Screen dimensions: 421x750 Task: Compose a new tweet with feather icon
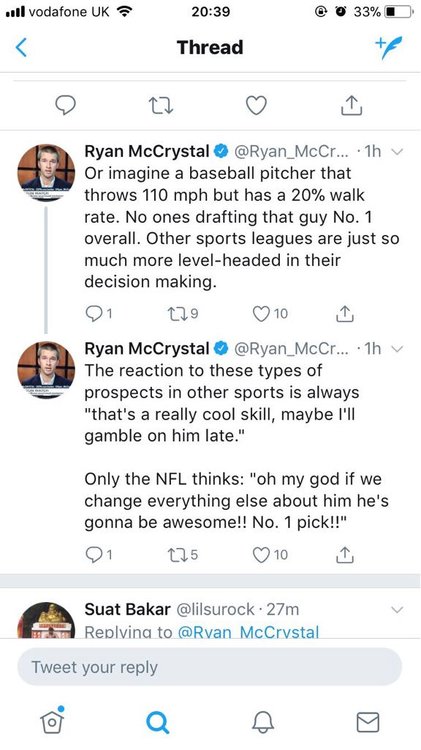coord(388,47)
